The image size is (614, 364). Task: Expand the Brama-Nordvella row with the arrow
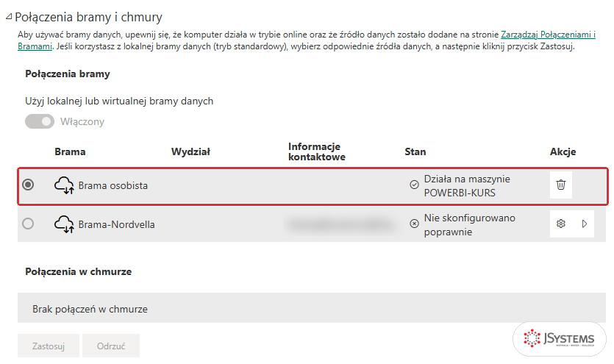pos(585,224)
